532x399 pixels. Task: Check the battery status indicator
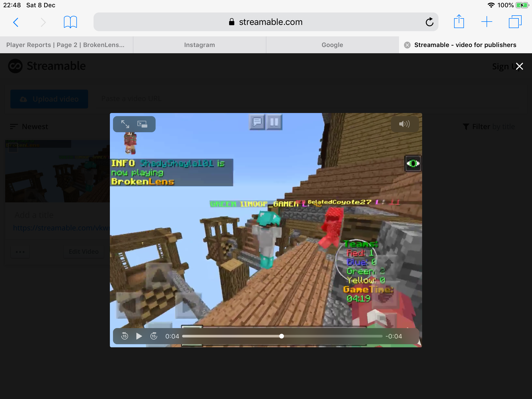522,5
